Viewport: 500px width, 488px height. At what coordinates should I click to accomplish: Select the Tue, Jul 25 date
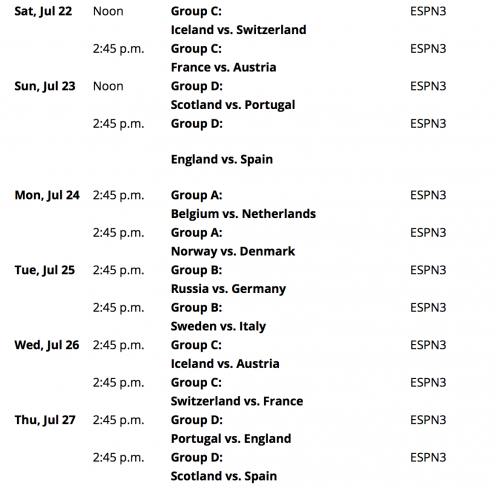click(44, 270)
